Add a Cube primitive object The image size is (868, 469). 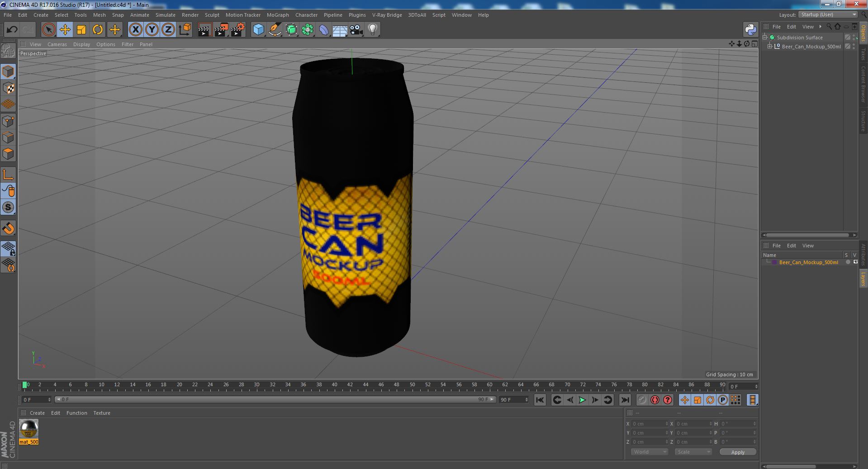click(258, 30)
